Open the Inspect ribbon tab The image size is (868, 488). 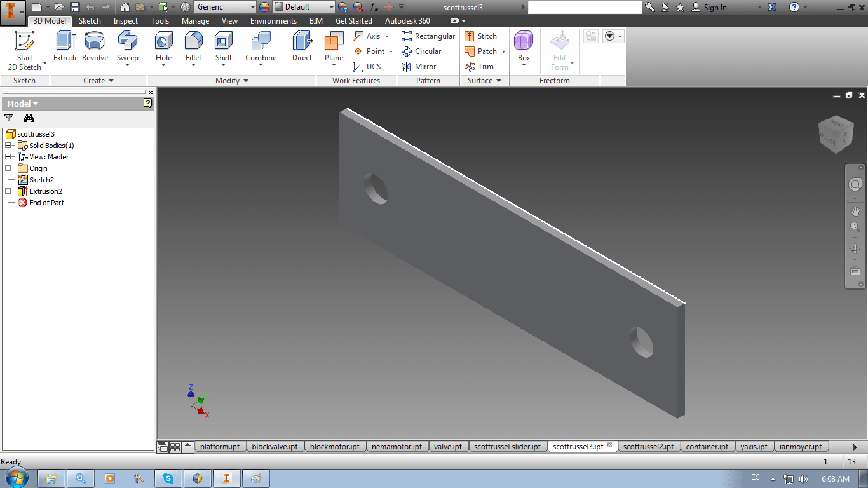pos(126,21)
